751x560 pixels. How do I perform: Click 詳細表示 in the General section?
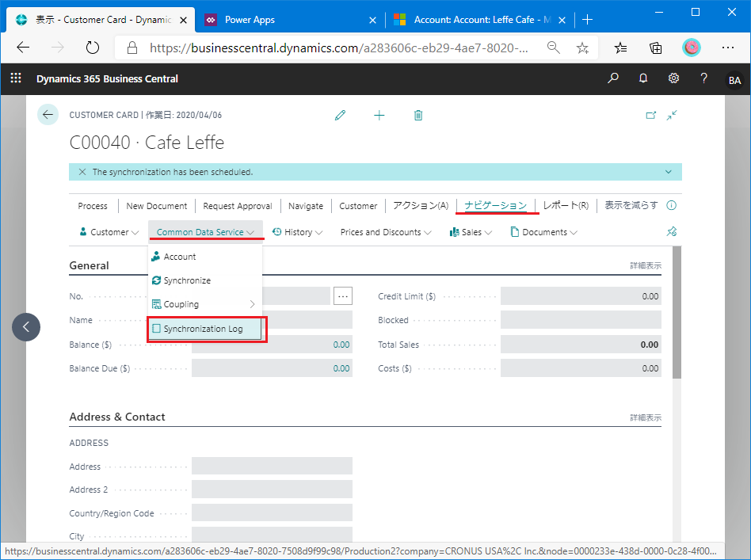(646, 266)
